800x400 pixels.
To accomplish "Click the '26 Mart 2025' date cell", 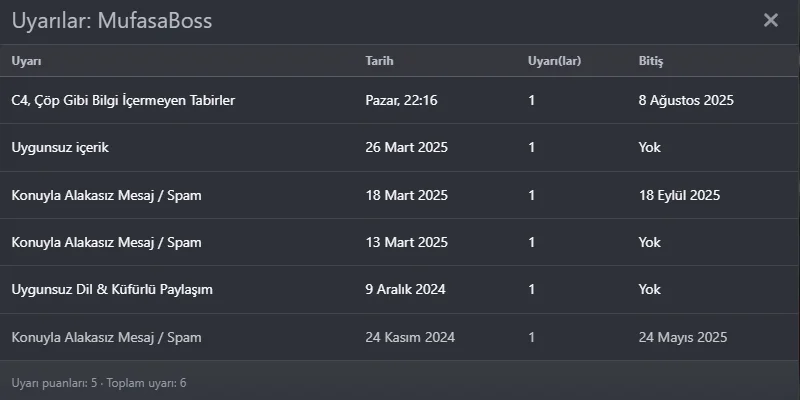I will point(407,148).
